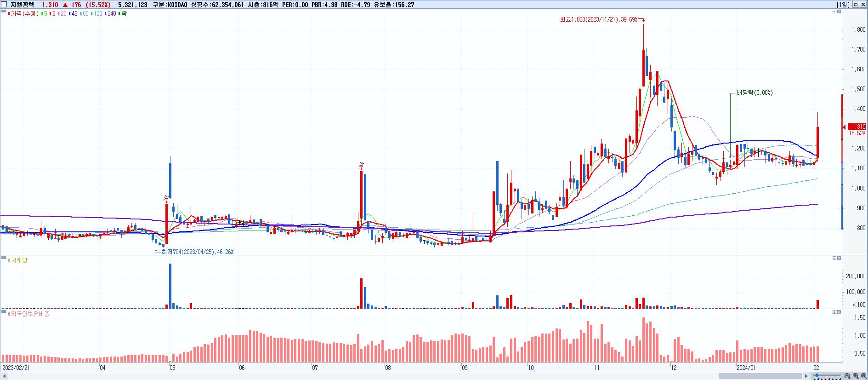Click the current price tag 1,310
This screenshot has width=868, height=380.
[x=857, y=127]
